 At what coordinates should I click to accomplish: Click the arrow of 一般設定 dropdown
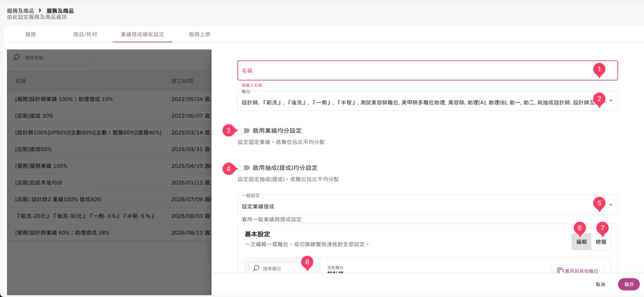coord(611,205)
